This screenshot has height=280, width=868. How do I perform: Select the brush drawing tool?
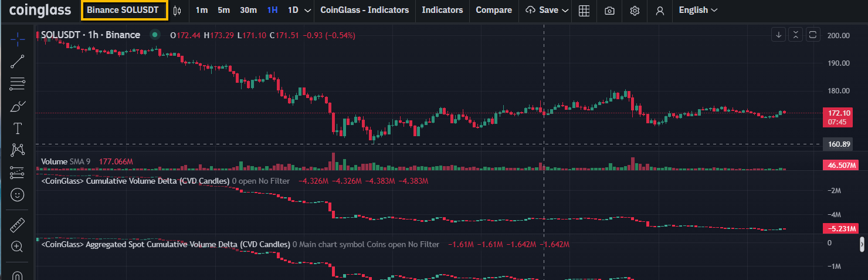pyautogui.click(x=18, y=106)
